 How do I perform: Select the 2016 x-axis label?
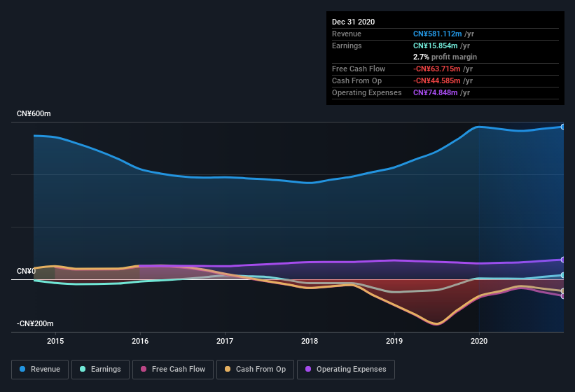coord(140,341)
